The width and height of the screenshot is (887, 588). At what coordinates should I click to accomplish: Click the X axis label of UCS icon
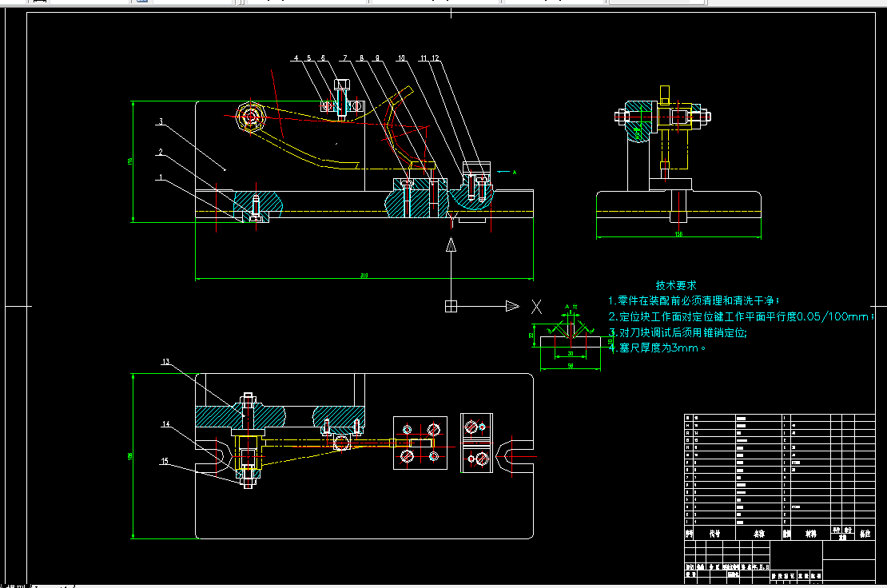(x=537, y=307)
